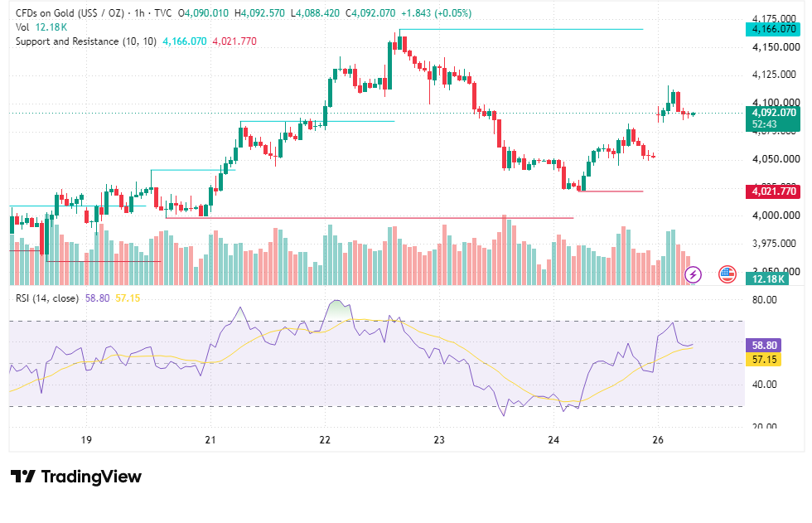
Task: Click the 4,150.000 price axis label
Action: click(776, 46)
